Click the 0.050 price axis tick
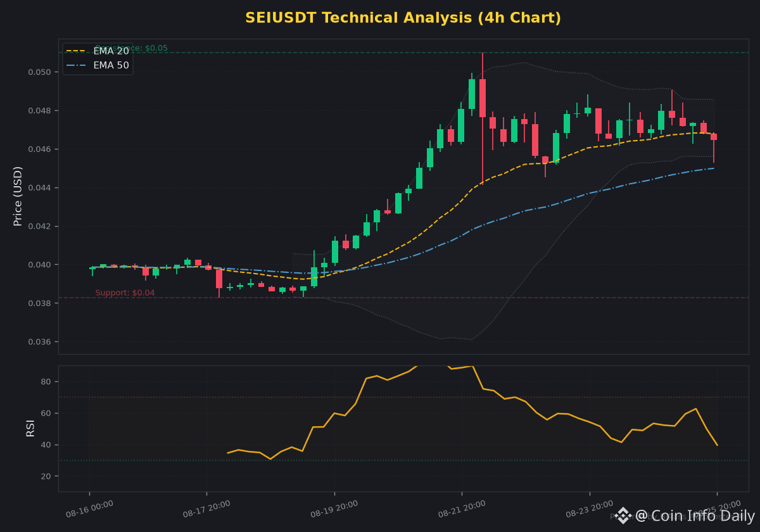This screenshot has height=532, width=760. click(x=39, y=72)
